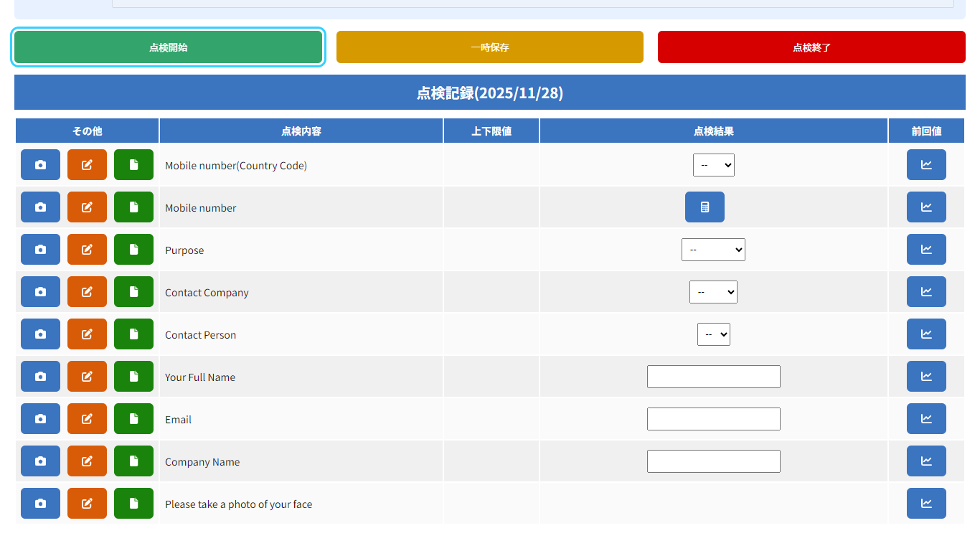Click camera icon for face photo row
Viewport: 980px width, 551px height.
tap(40, 504)
